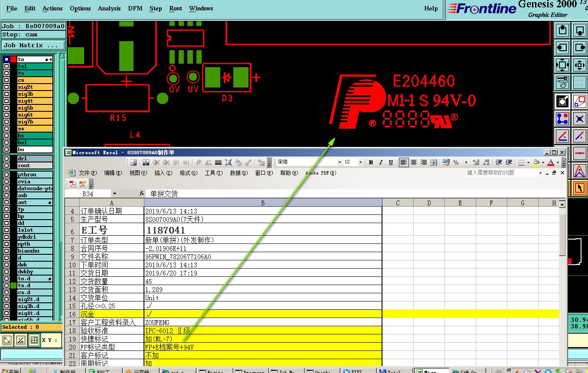Viewport: 588px width, 373px height.
Task: Open the Excel font size dropdown
Action: (x=360, y=162)
